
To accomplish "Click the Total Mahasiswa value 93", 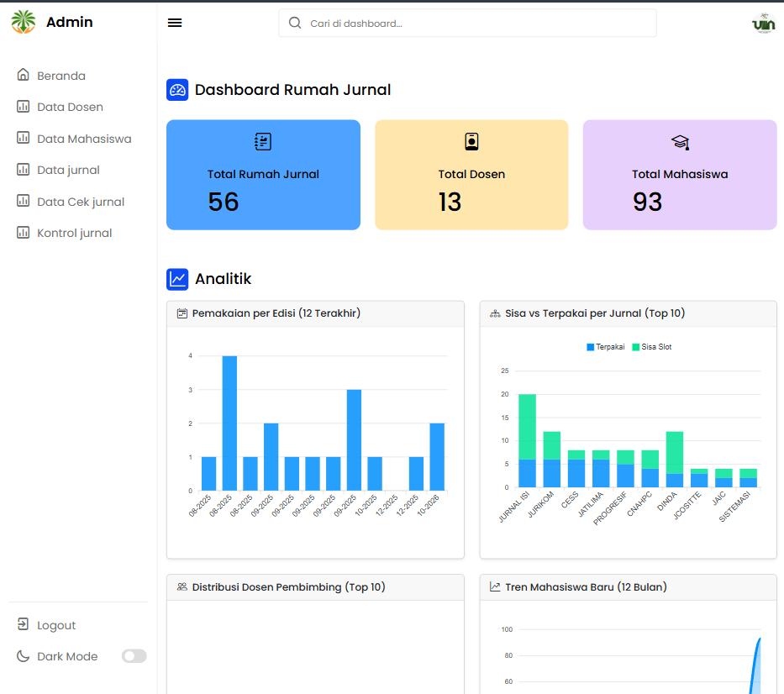I will tap(648, 202).
